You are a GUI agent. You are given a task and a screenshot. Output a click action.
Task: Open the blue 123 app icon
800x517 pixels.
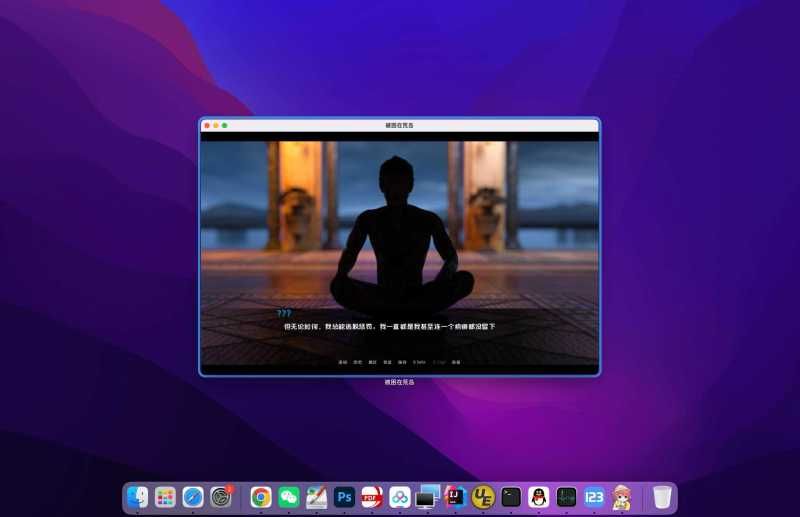[594, 497]
